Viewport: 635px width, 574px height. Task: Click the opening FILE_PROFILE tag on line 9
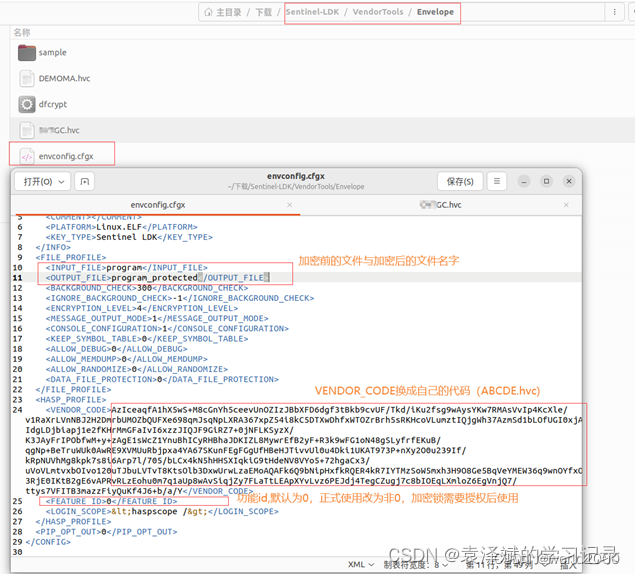(x=70, y=258)
